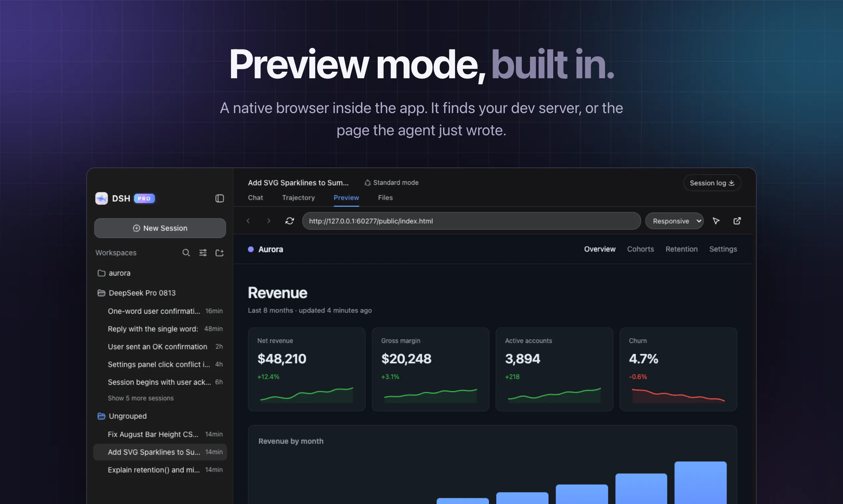The image size is (843, 504).
Task: Click the tallest revenue bar
Action: click(701, 482)
